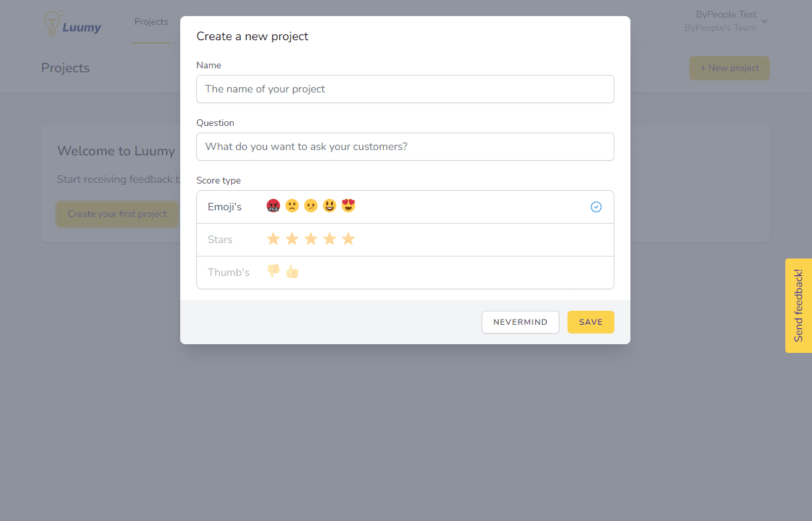Click the grinning emoji face
The height and width of the screenshot is (521, 812).
point(329,206)
